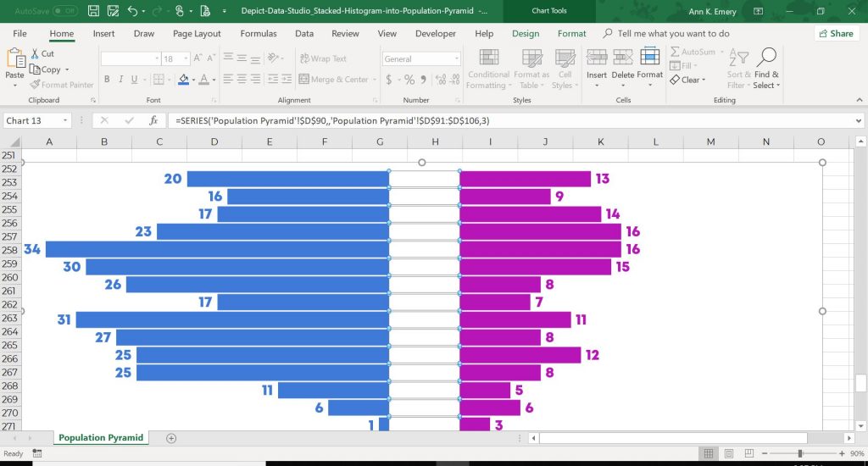Open the font size dropdown
The width and height of the screenshot is (868, 466).
pyautogui.click(x=186, y=58)
